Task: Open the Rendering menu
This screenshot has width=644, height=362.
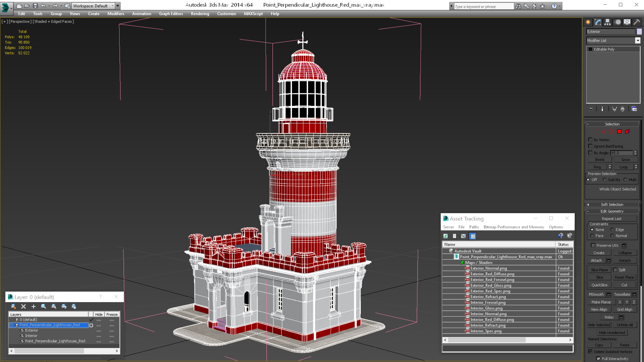Action: point(200,14)
